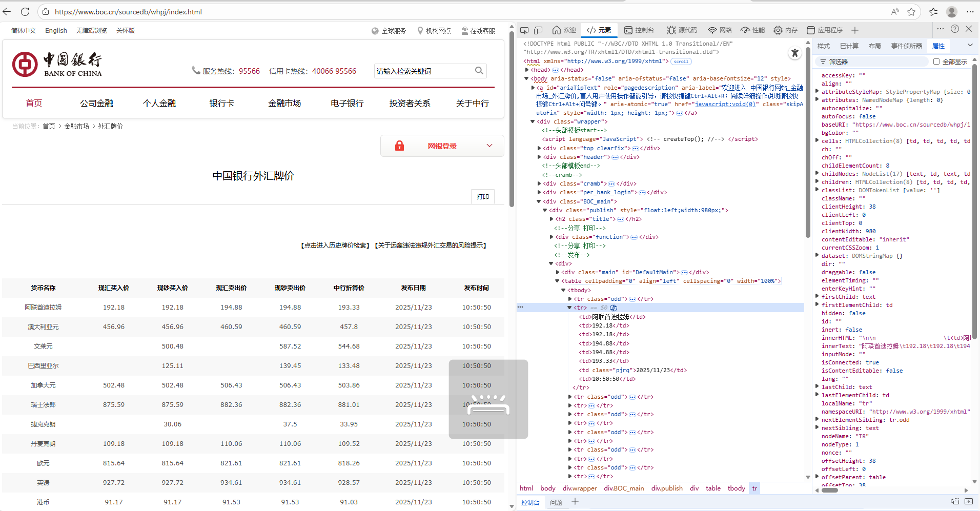The height and width of the screenshot is (511, 980).
Task: Switch the site language to English
Action: [x=56, y=31]
